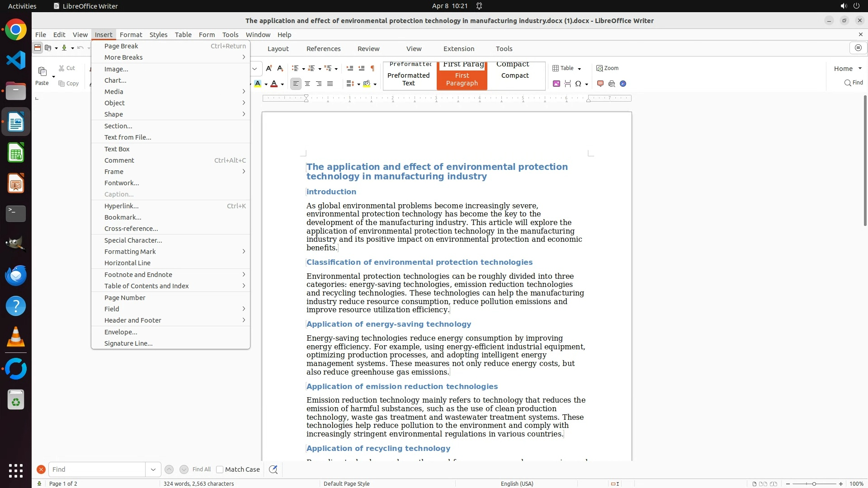Open the Find field history dropdown
Image resolution: width=868 pixels, height=488 pixels.
pos(153,469)
